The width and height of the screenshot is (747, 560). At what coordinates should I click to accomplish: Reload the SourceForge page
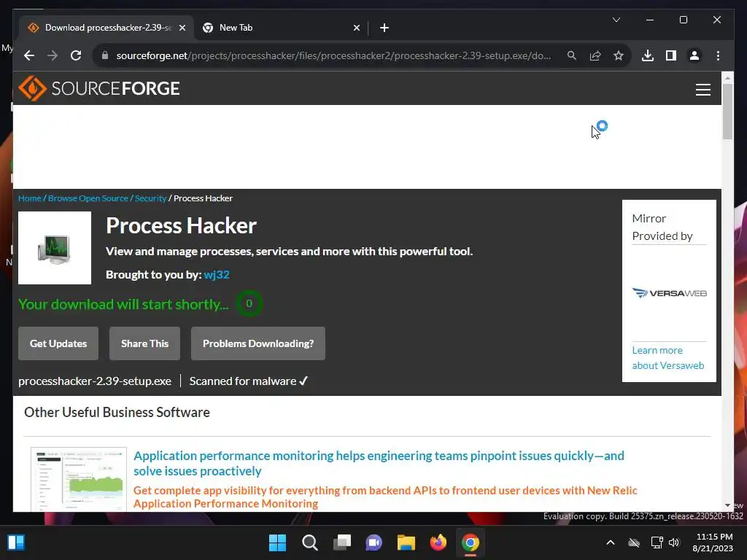click(76, 55)
